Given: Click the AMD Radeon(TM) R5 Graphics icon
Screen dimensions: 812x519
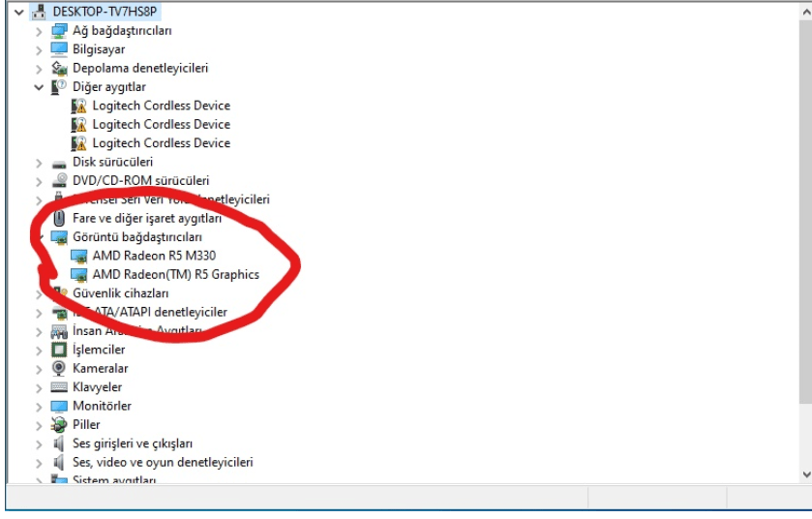Looking at the screenshot, I should (78, 275).
